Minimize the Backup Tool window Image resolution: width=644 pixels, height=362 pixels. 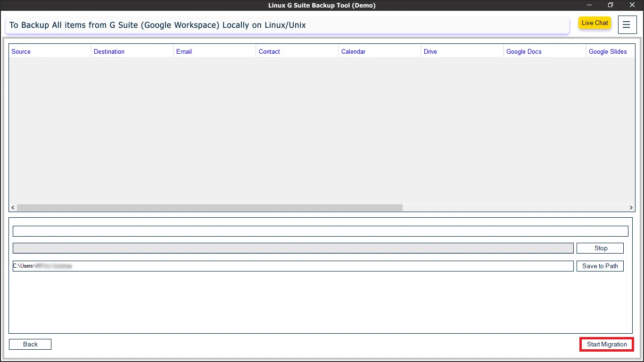click(589, 5)
